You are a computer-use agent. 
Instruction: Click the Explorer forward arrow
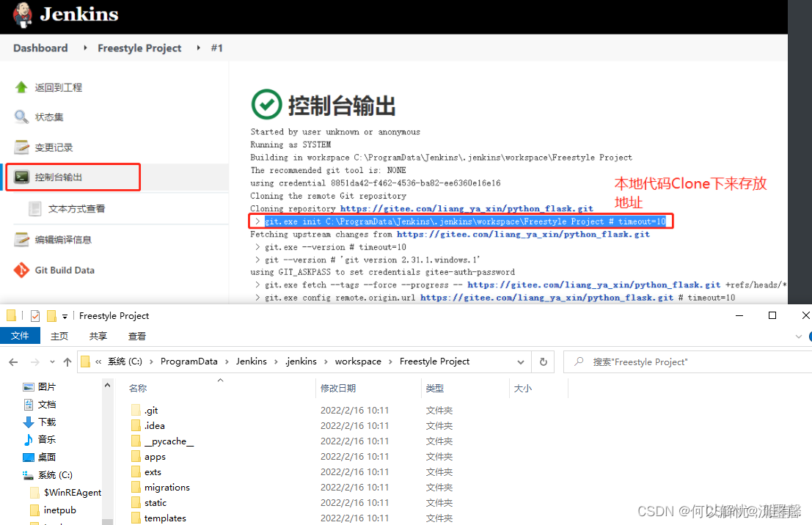[x=34, y=362]
